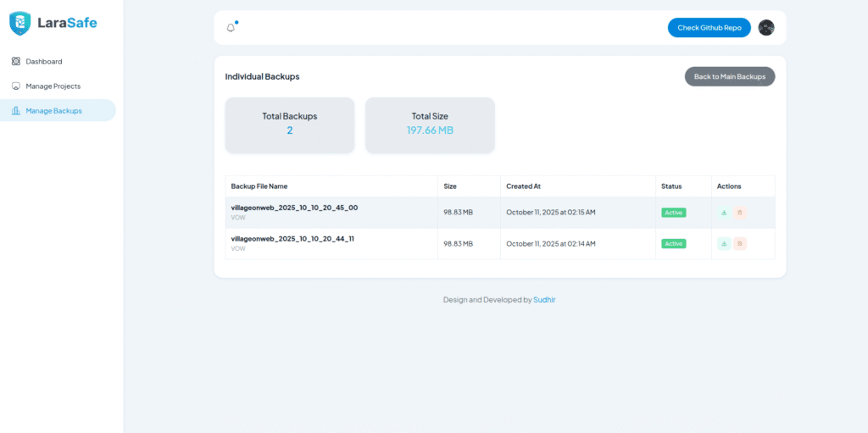Go to Dashboard in the sidebar
This screenshot has height=433, width=868.
tap(43, 62)
